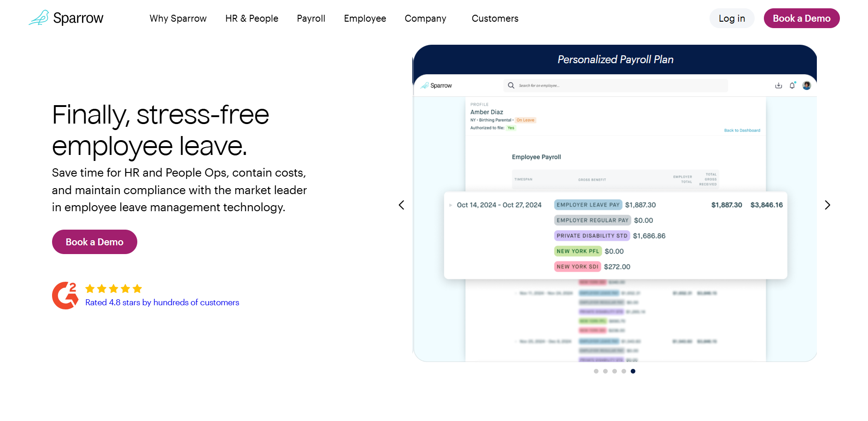Click the NEW YORK SDI tag
868x421 pixels.
tap(577, 267)
